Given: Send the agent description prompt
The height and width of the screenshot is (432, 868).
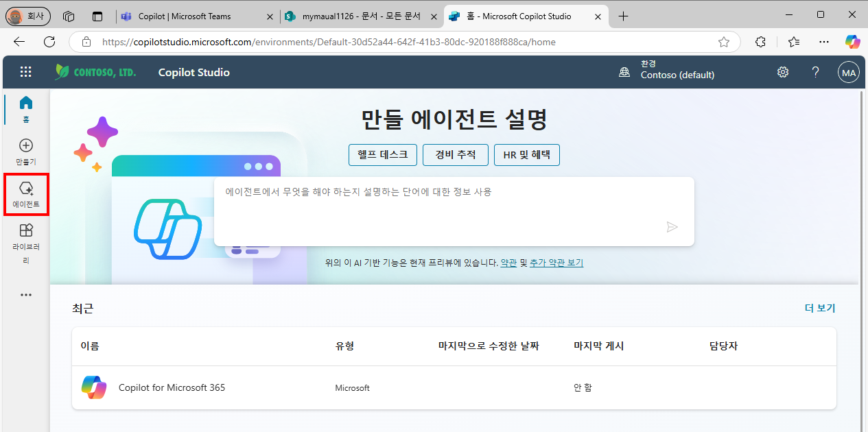Looking at the screenshot, I should pyautogui.click(x=672, y=227).
